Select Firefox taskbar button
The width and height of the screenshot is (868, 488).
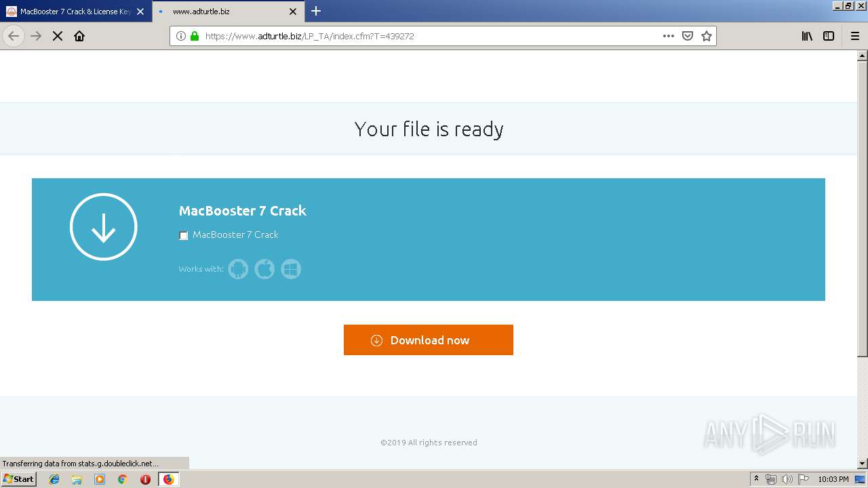tap(168, 479)
